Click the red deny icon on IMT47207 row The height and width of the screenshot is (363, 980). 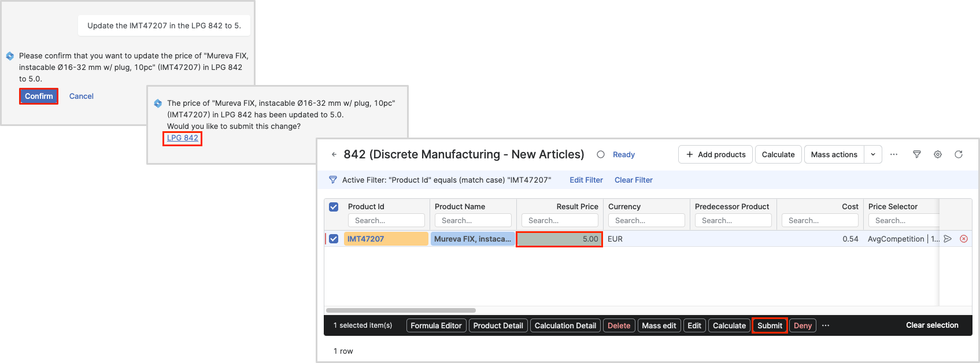click(x=964, y=239)
